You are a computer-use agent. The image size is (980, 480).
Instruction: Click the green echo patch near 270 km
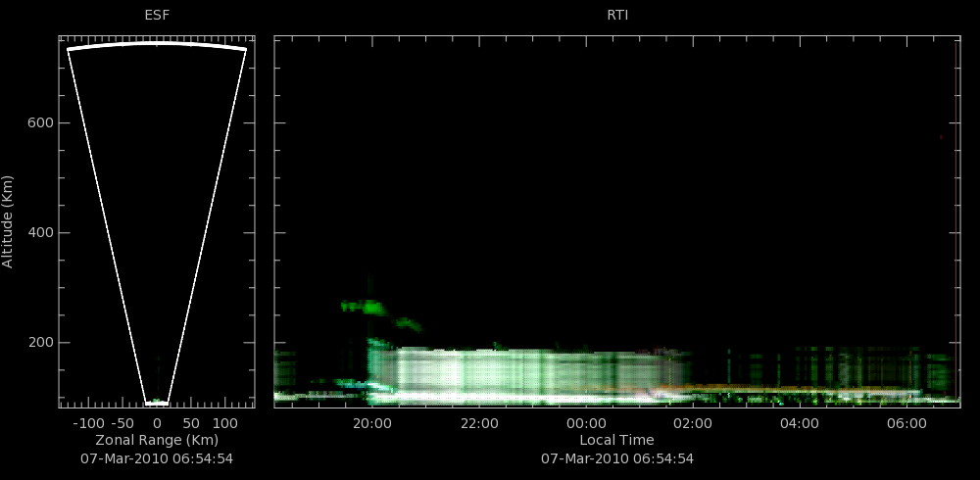coord(365,307)
